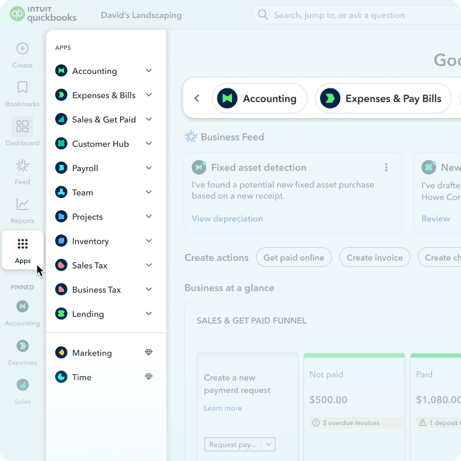The height and width of the screenshot is (461, 461).
Task: Click the David's Landscaping company name
Action: click(141, 15)
